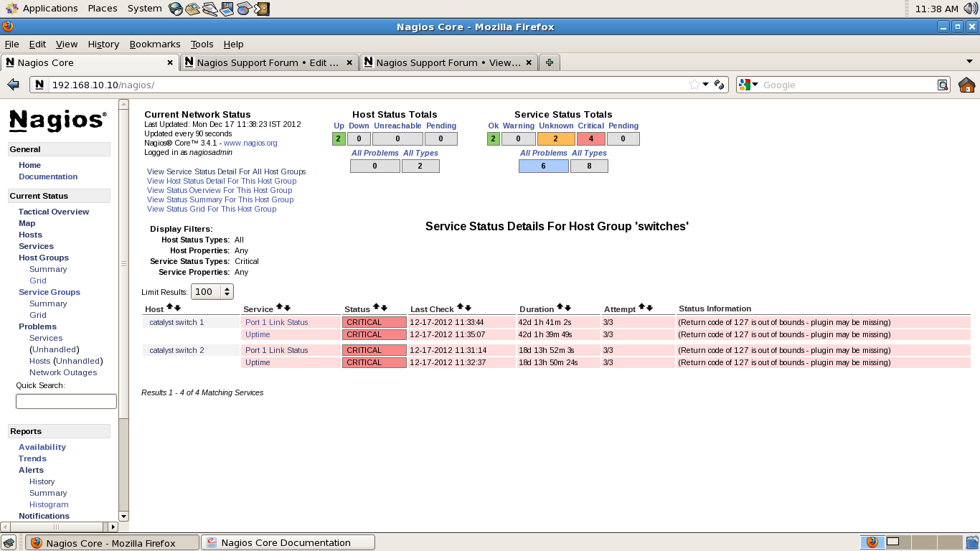Open Tactical Overview in the sidebar

click(x=54, y=212)
